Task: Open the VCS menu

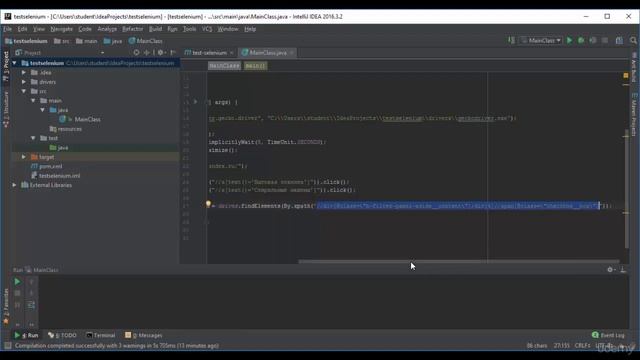Action: (x=207, y=29)
